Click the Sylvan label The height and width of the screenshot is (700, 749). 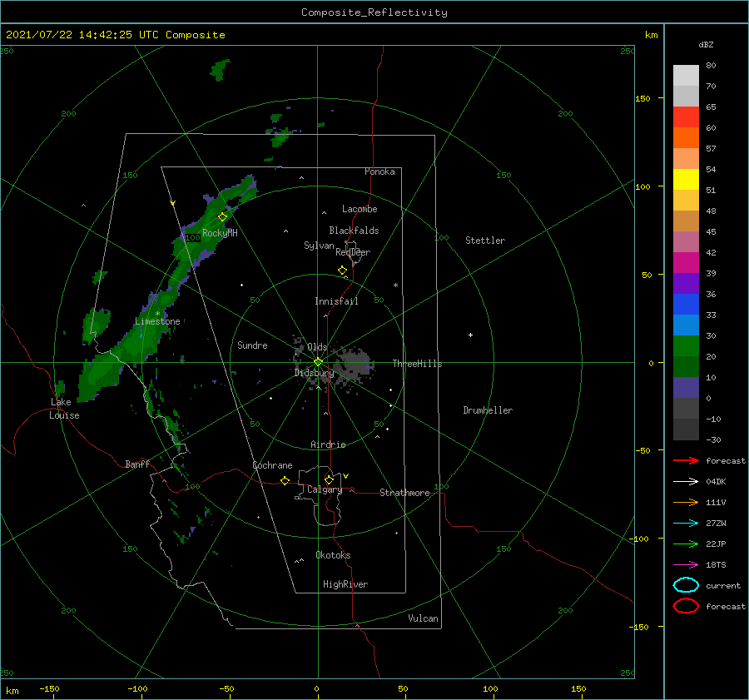319,246
